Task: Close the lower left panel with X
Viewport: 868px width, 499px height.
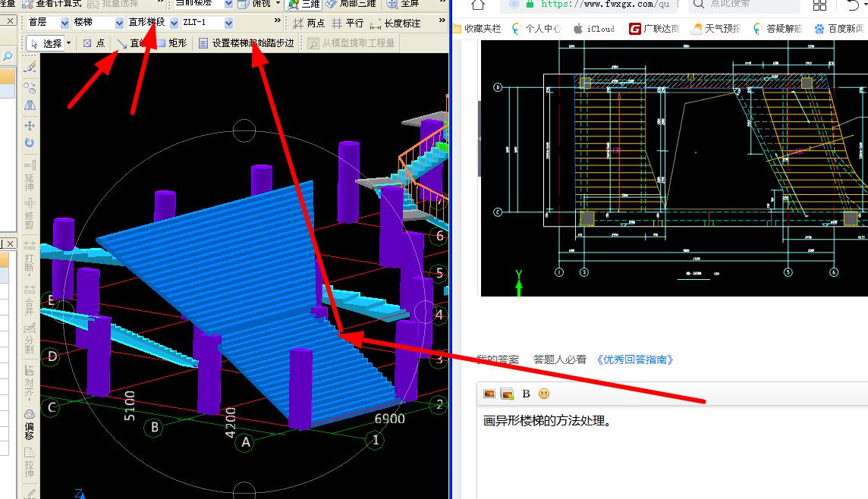Action: pos(10,243)
